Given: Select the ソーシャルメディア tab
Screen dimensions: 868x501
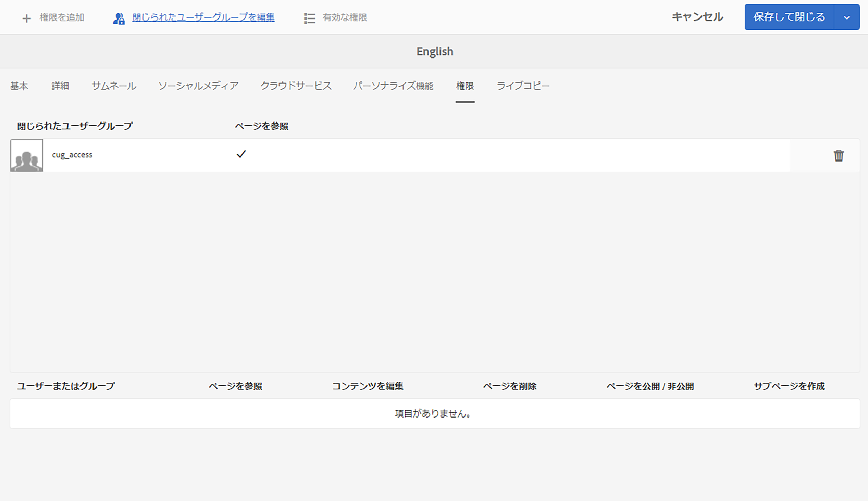Looking at the screenshot, I should tap(198, 86).
